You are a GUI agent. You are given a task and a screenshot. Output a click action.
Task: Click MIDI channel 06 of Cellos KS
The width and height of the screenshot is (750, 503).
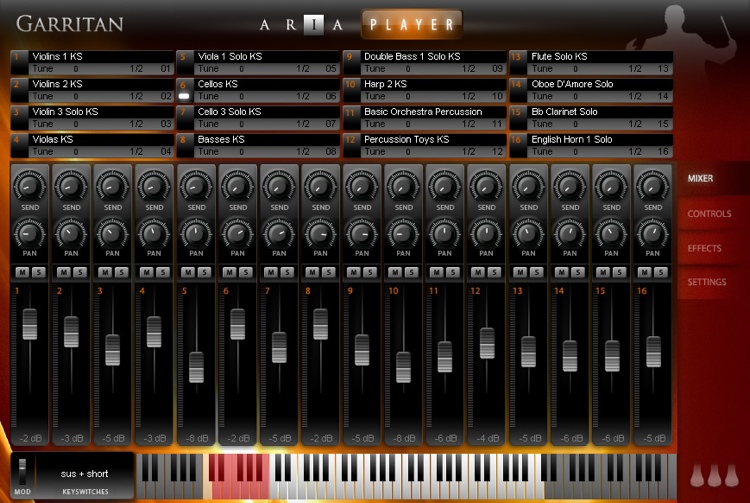coord(331,96)
